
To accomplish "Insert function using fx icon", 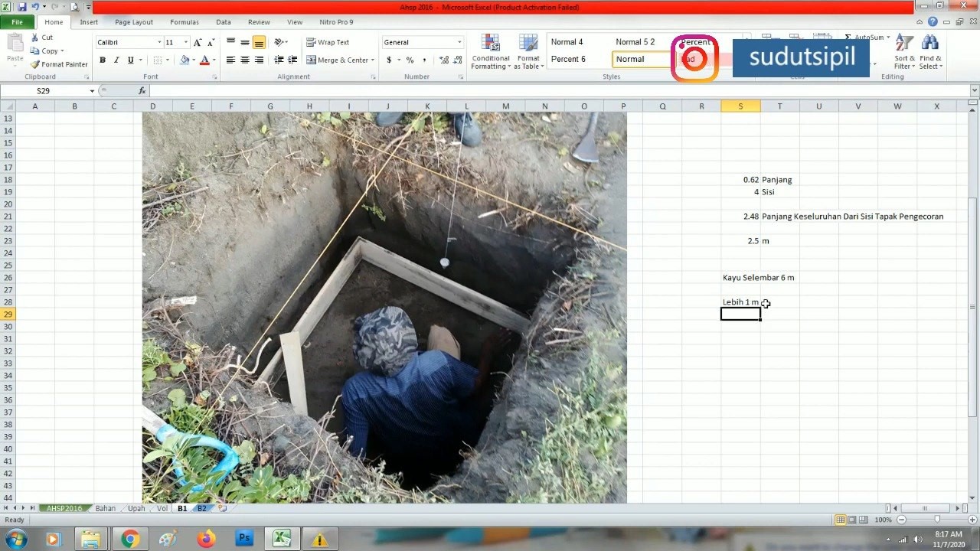I will point(142,90).
